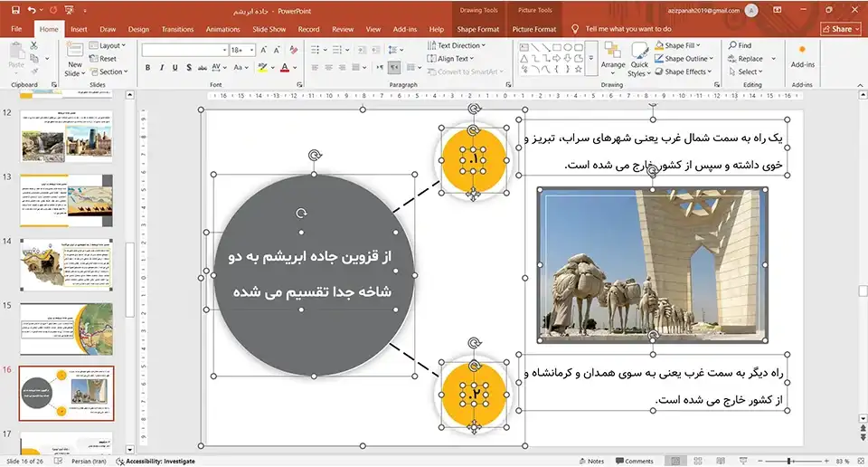This screenshot has width=868, height=467.
Task: Switch to the Animations tab
Action: 222,29
